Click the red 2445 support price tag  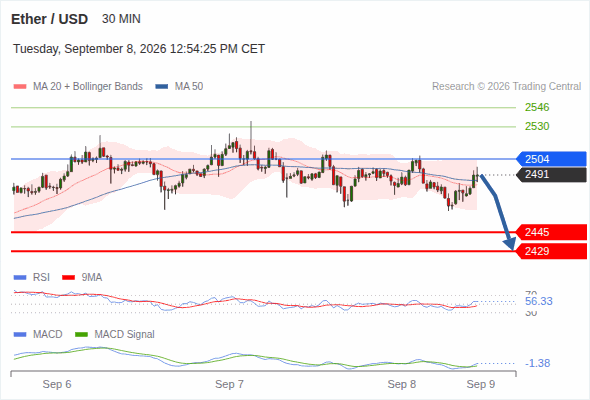point(551,232)
